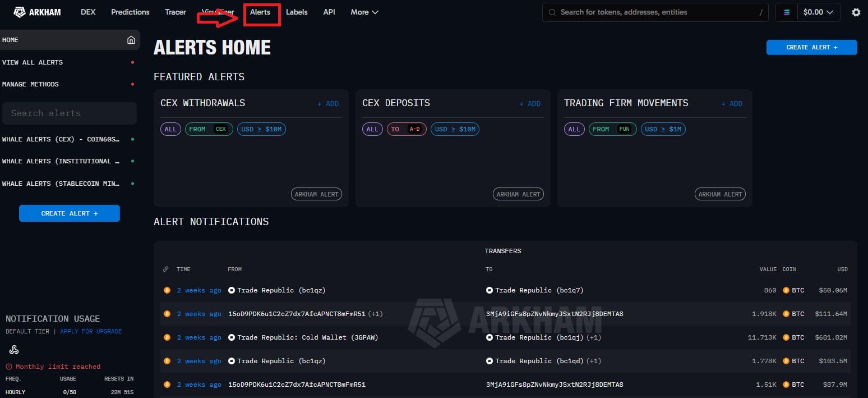
Task: Open the API navigation item
Action: (x=329, y=12)
